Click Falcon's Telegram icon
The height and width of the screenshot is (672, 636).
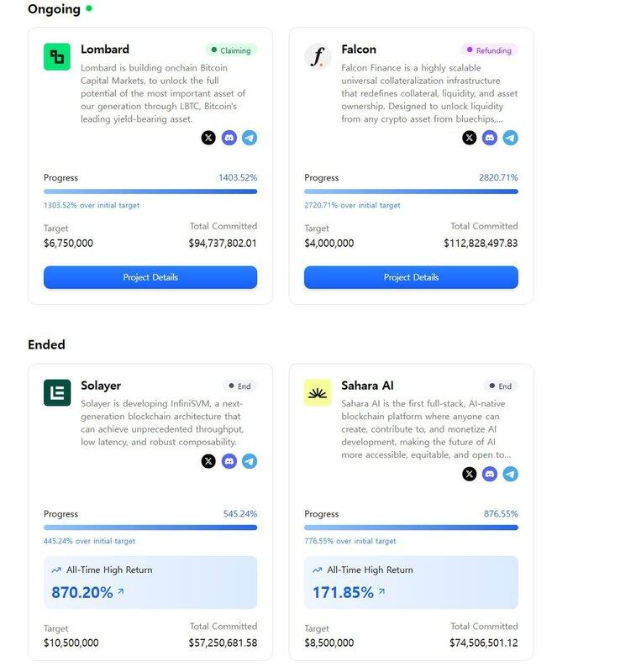click(511, 138)
